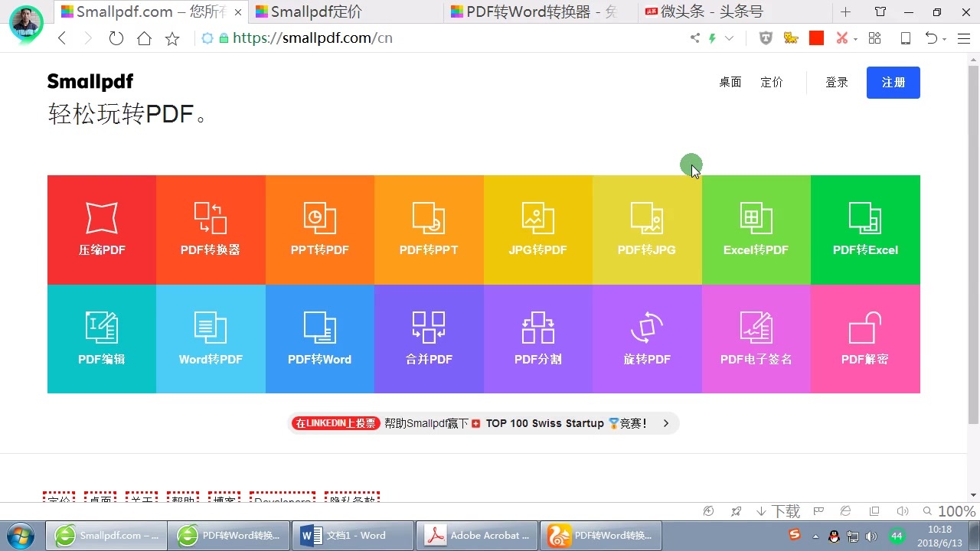Screen dimensions: 980x551
Task: Choose the PDF转Excel tool
Action: [865, 230]
